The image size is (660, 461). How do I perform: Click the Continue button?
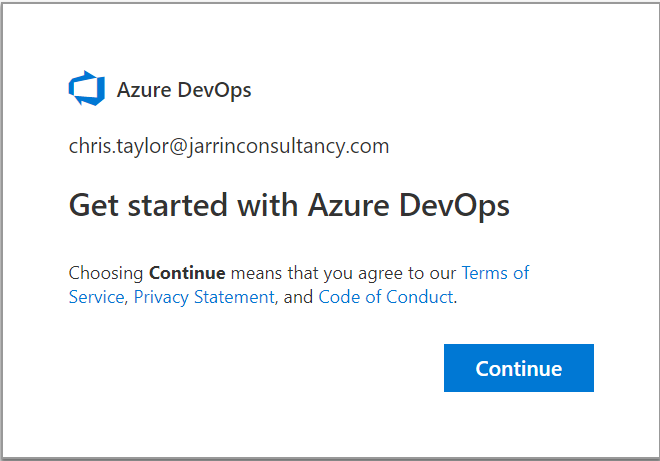(518, 368)
